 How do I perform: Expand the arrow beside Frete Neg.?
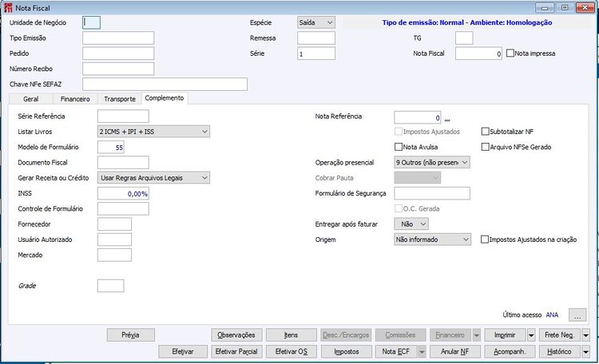585,335
